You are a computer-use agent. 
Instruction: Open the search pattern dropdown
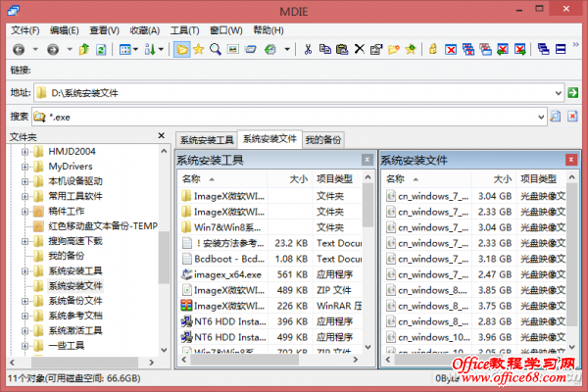pos(541,117)
